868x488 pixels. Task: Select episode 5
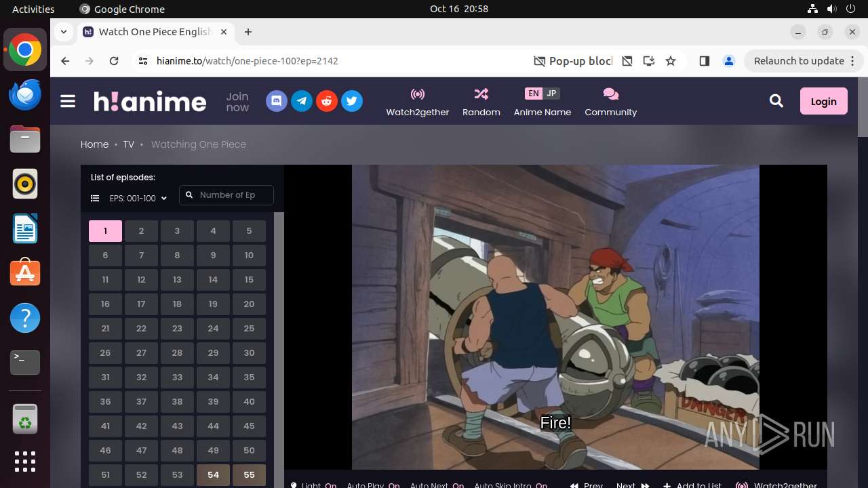[x=249, y=231]
